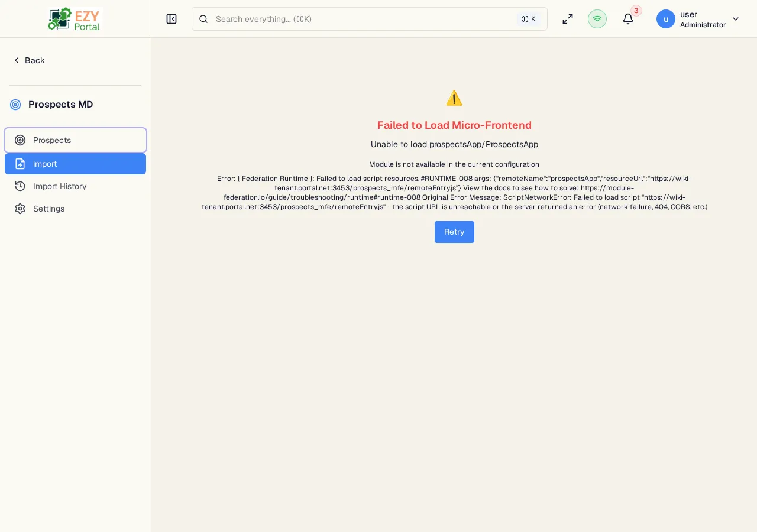The width and height of the screenshot is (757, 532).
Task: Open Import History in sidebar
Action: point(75,186)
